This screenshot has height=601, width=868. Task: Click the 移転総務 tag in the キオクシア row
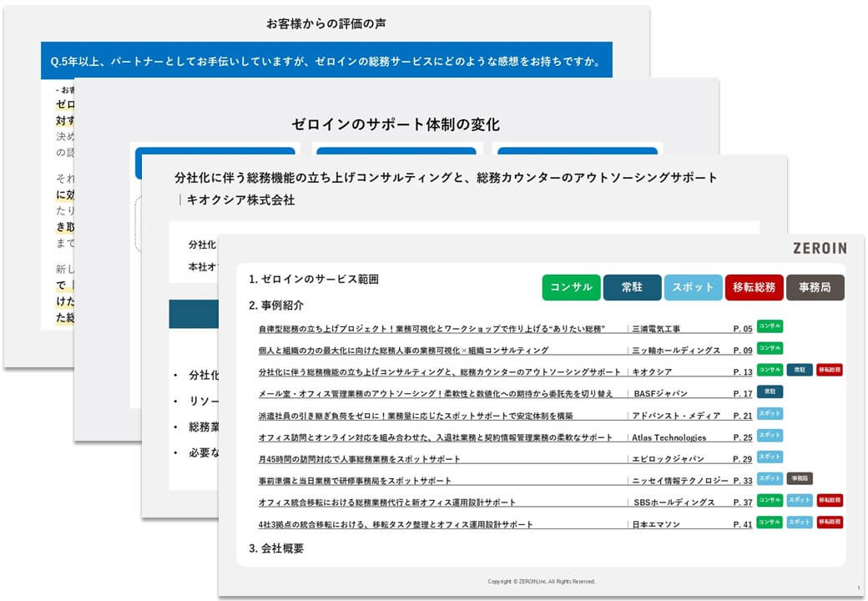tap(830, 370)
